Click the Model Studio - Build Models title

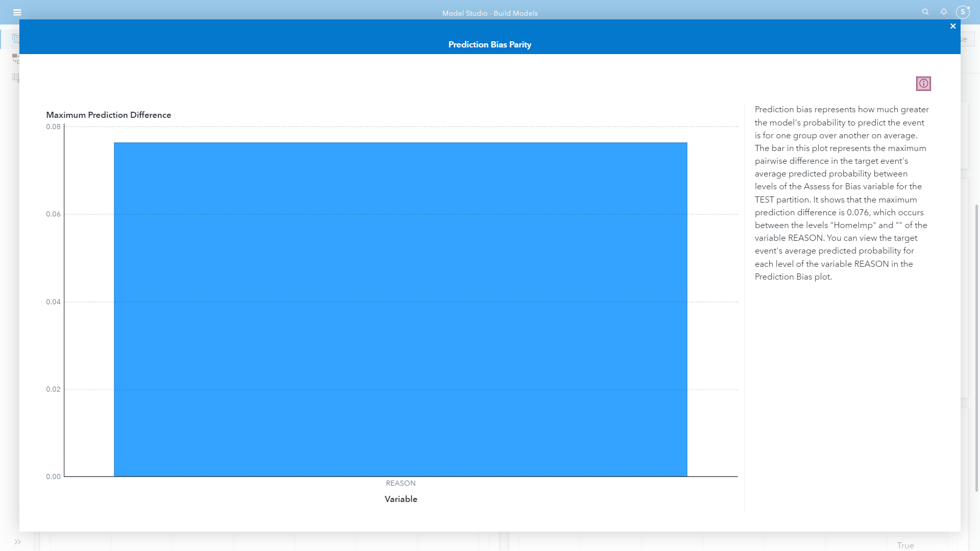coord(489,13)
